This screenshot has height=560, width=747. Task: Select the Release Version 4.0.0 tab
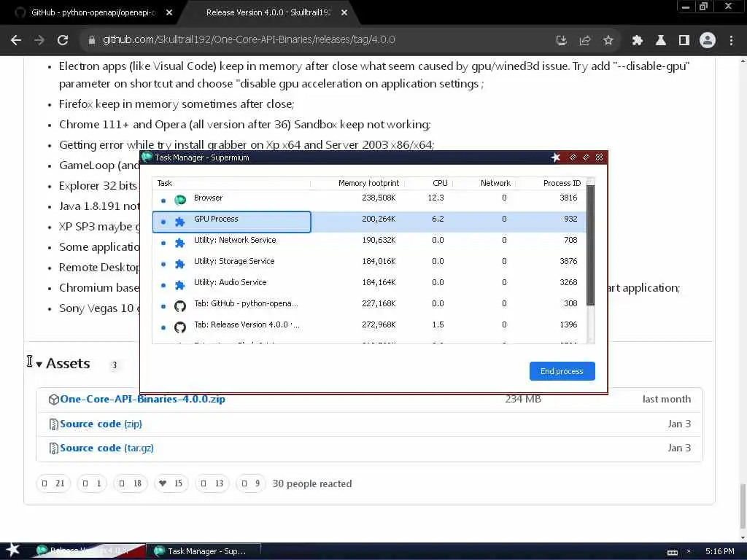(268, 13)
